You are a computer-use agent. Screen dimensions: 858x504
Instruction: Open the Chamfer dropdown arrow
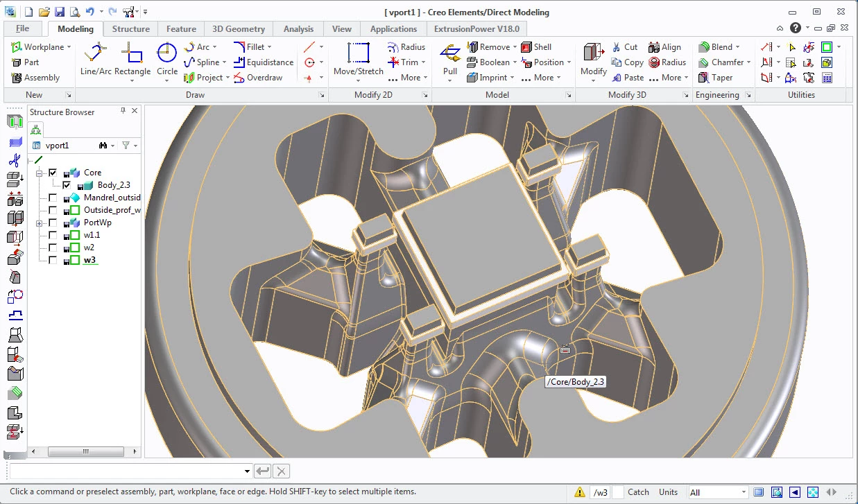(749, 62)
